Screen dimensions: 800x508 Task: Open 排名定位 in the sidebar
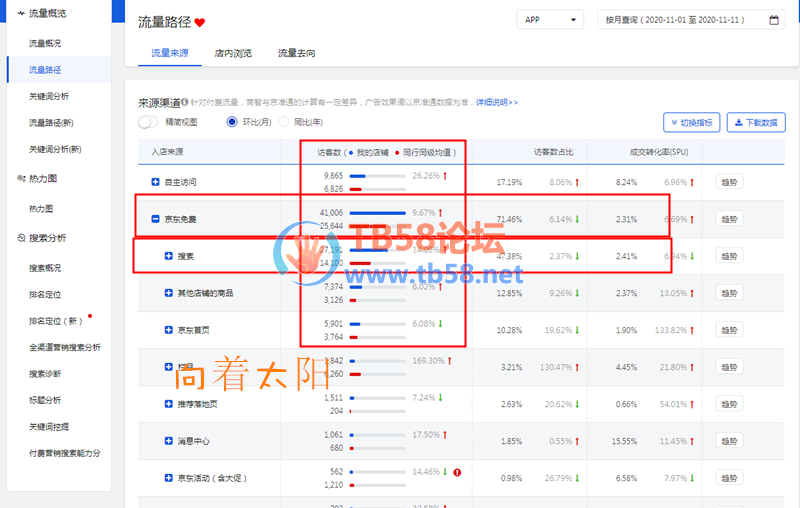pyautogui.click(x=45, y=294)
